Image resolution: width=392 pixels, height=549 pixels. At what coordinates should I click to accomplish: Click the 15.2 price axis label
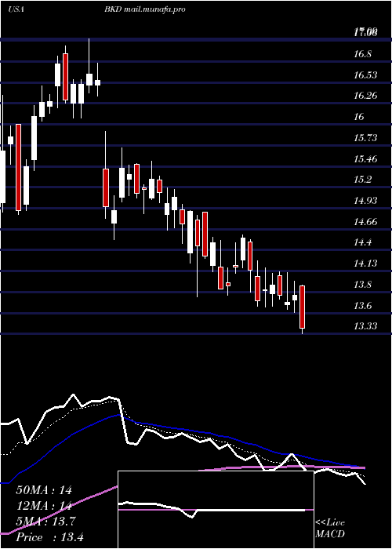coord(362,180)
